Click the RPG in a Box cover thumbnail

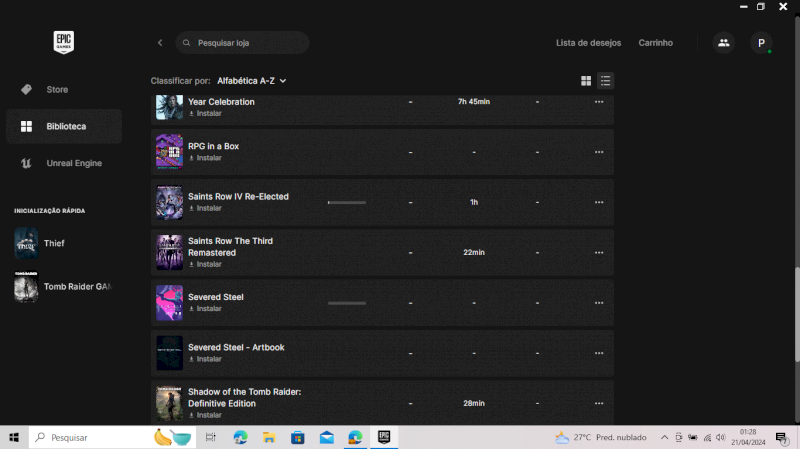(x=169, y=152)
